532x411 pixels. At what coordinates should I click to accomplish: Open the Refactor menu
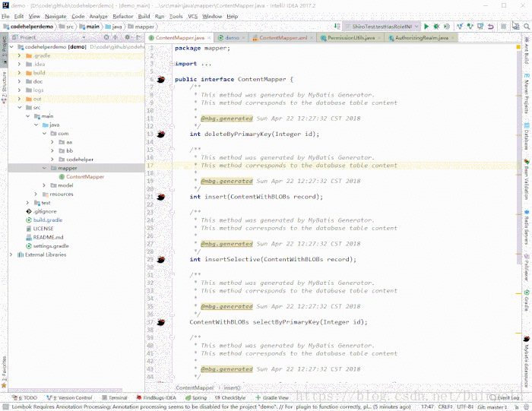[123, 16]
